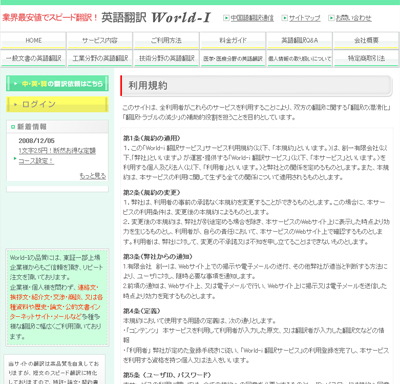Click the green World-Iの品質 promo box
400x384 pixels.
(x=57, y=297)
